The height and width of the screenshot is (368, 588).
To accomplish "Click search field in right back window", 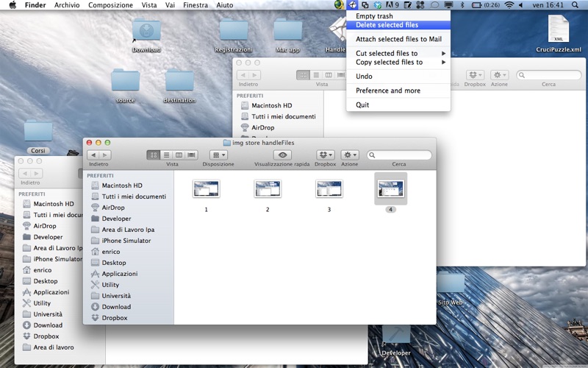I will tap(548, 75).
